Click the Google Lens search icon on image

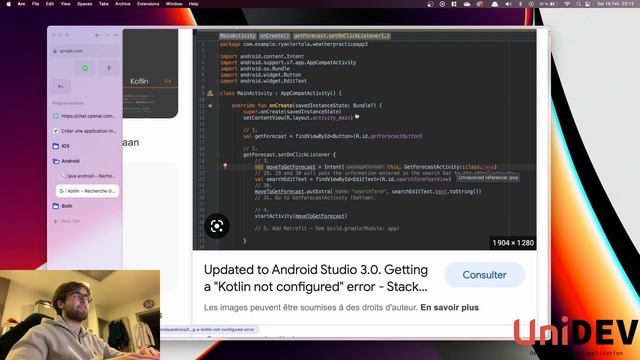tap(217, 226)
